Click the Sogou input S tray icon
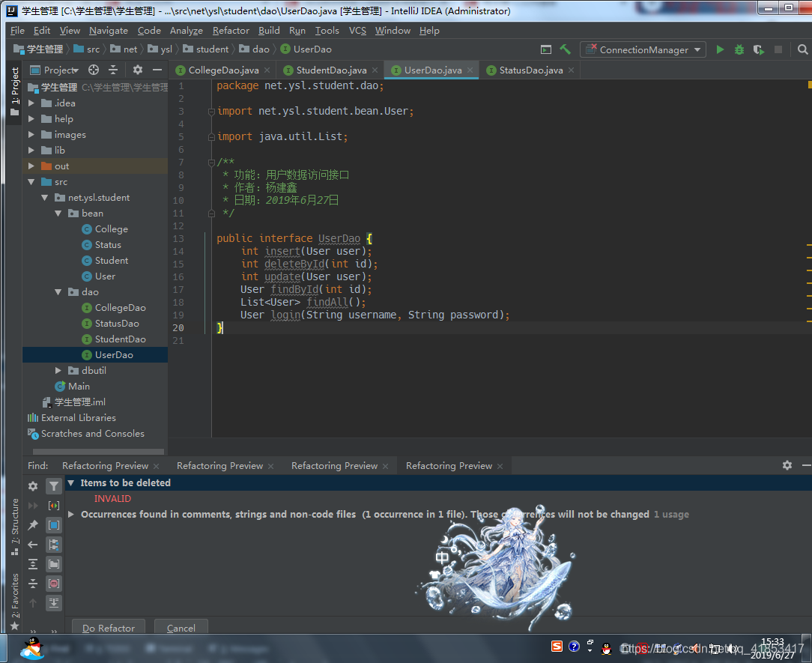Screen dimensions: 812x663 pyautogui.click(x=557, y=646)
